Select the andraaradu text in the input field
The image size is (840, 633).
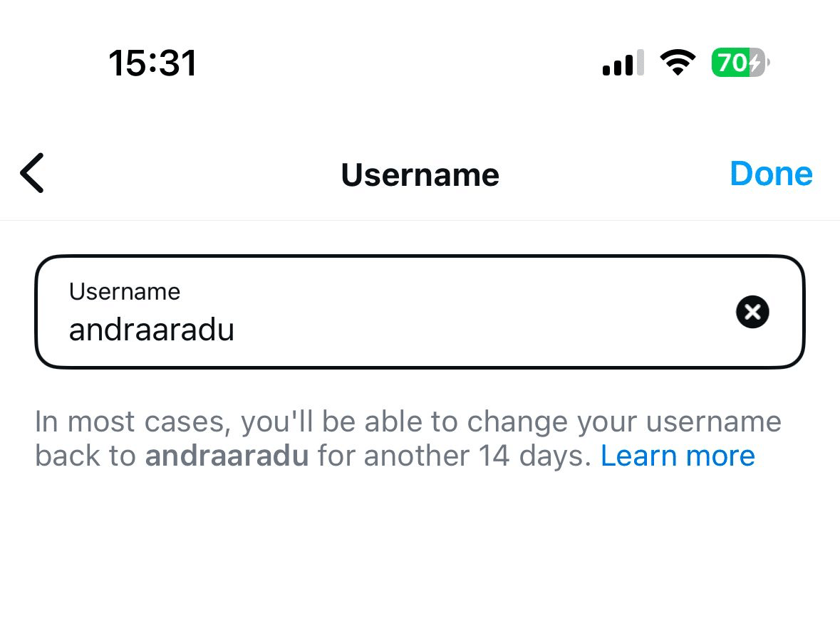tap(151, 329)
